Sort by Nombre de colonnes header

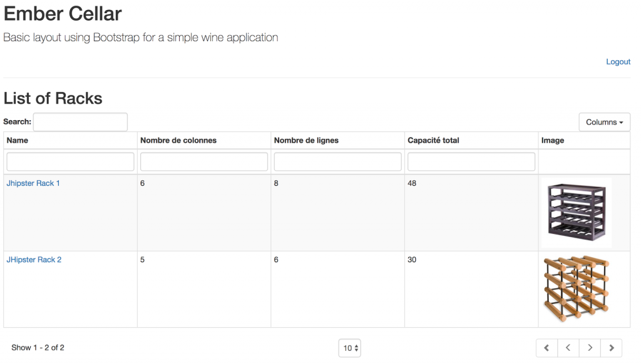click(178, 141)
